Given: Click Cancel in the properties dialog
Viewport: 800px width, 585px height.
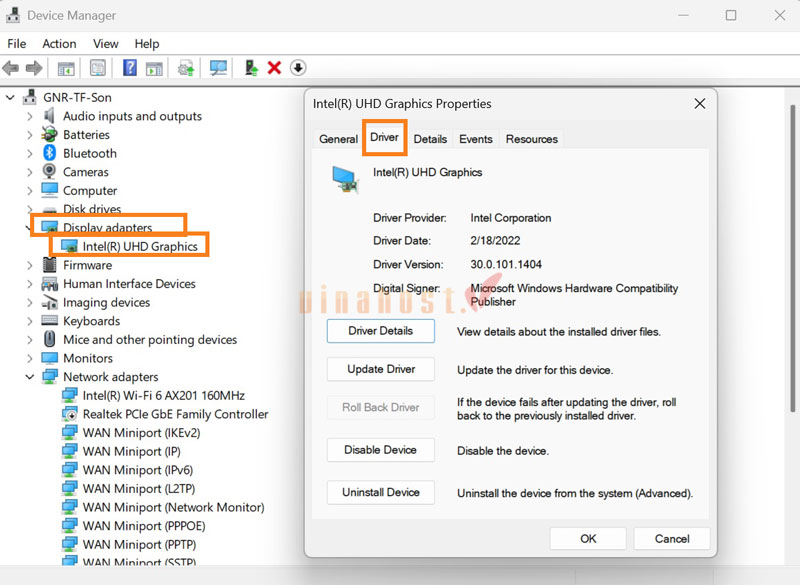Looking at the screenshot, I should [x=671, y=539].
